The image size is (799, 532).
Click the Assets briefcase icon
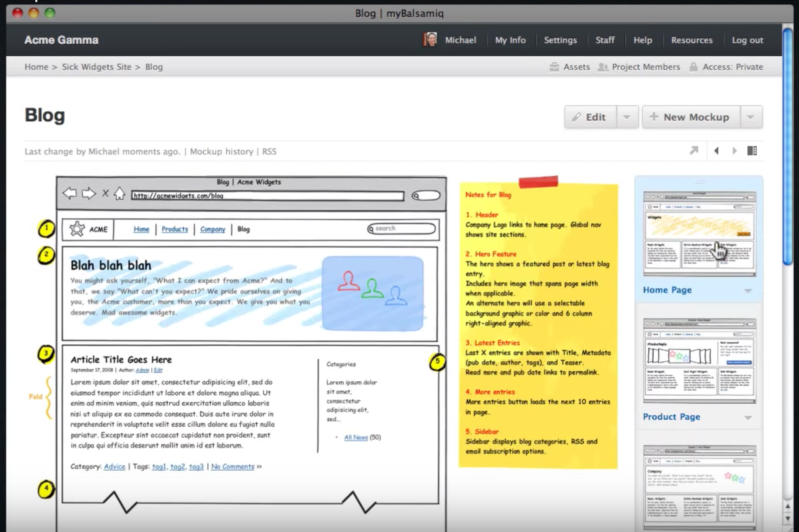pos(554,67)
